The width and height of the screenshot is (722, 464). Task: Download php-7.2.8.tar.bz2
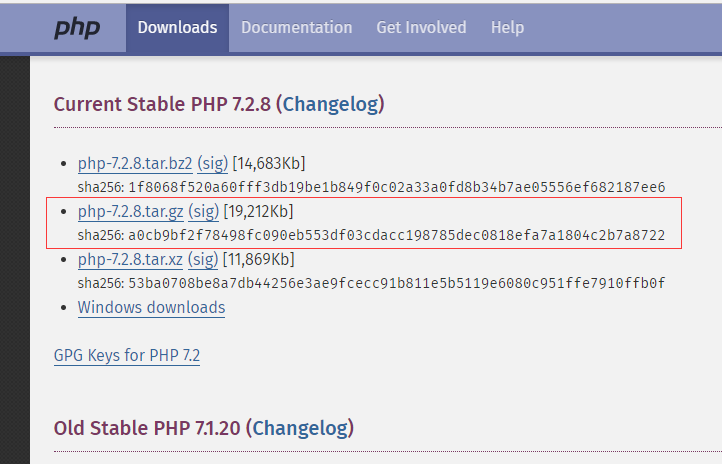coord(135,163)
